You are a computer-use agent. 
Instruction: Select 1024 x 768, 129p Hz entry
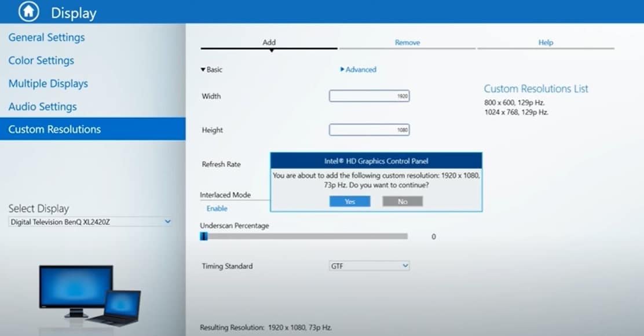pos(516,112)
